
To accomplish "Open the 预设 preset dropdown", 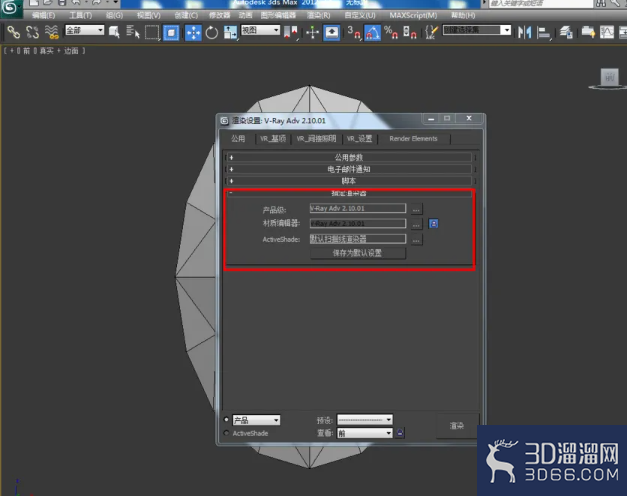I will pyautogui.click(x=365, y=420).
